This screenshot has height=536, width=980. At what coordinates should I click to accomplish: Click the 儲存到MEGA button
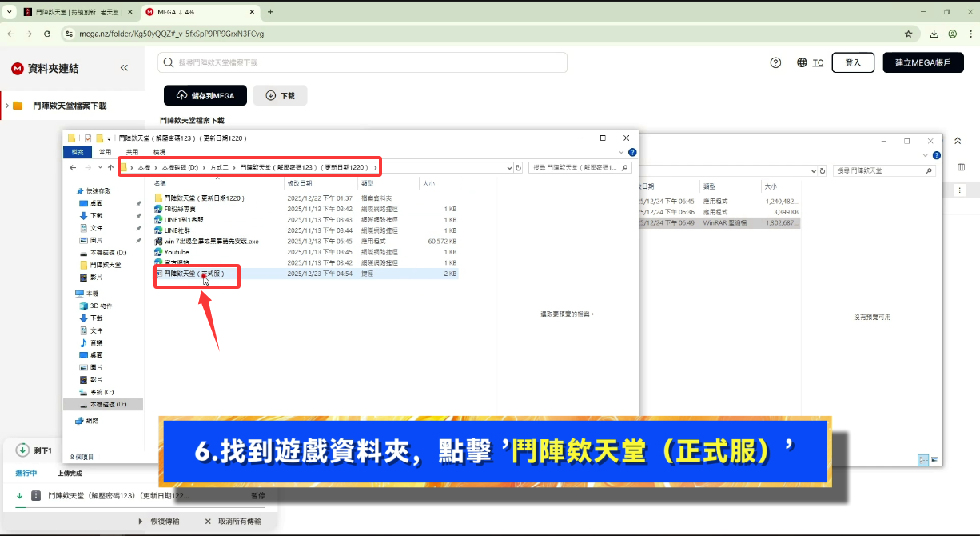(x=205, y=95)
